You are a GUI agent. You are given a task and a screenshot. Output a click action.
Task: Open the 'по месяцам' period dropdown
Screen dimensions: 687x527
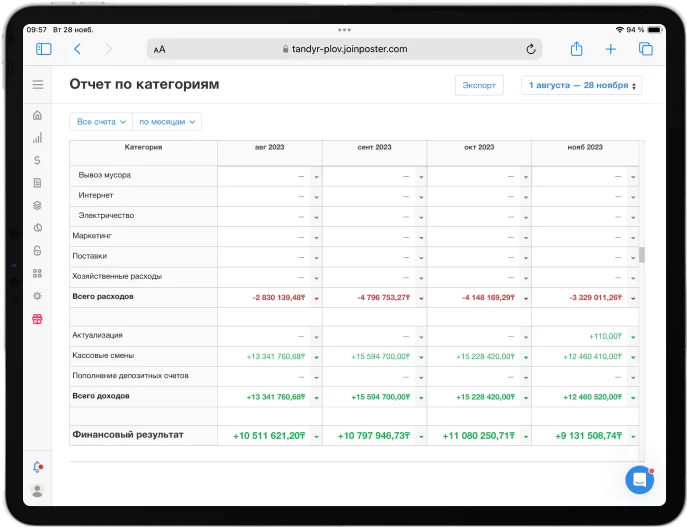point(167,122)
